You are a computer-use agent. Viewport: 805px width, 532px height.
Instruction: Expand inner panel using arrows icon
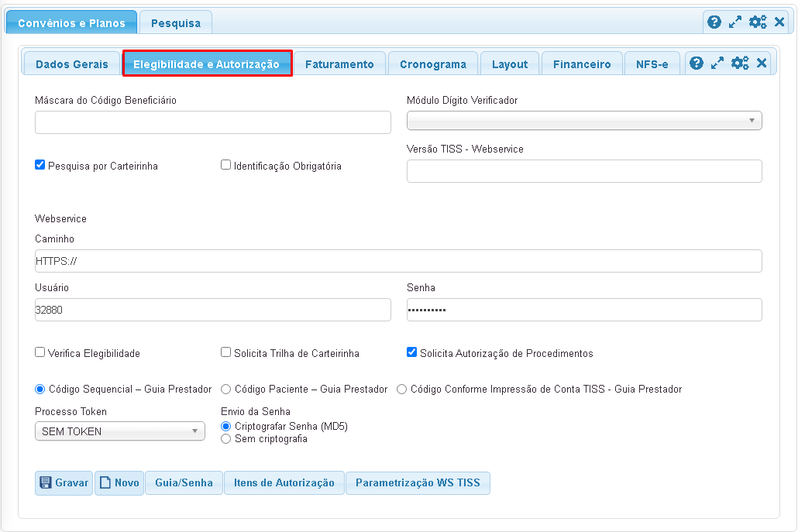[x=717, y=63]
